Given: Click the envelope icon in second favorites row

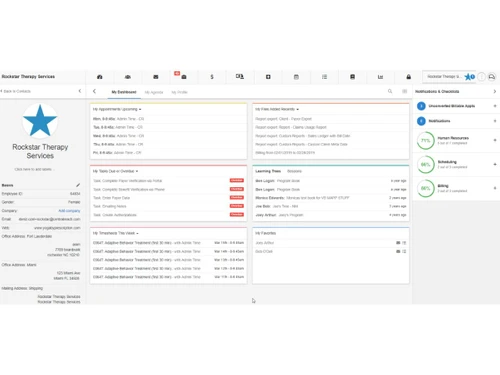Looking at the screenshot, I should pos(398,251).
